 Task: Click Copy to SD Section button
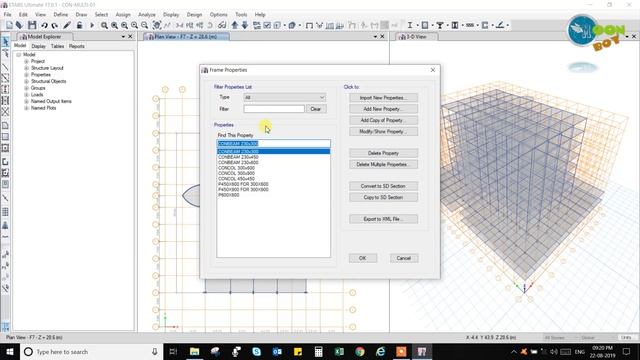click(x=383, y=197)
